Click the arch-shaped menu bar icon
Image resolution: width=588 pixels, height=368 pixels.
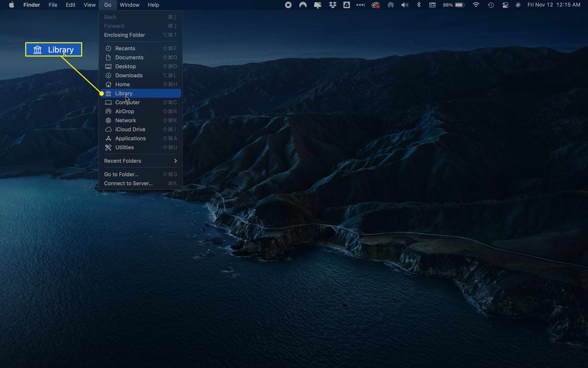pyautogui.click(x=303, y=5)
